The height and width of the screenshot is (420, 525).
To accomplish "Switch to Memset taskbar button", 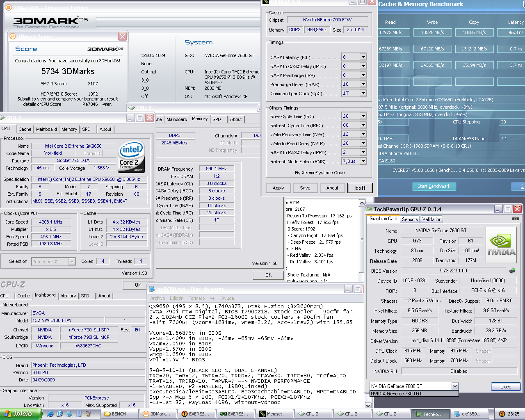I will tap(274, 414).
